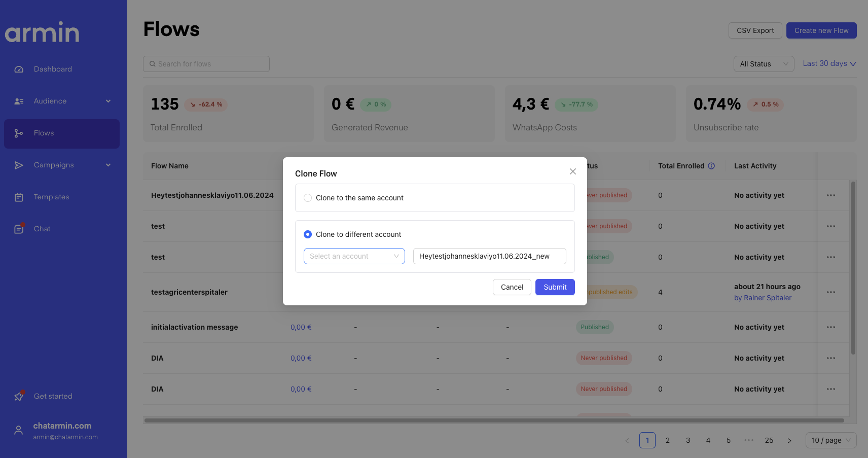Click the Dashboard gauge icon in sidebar
This screenshot has height=458, width=868.
19,69
